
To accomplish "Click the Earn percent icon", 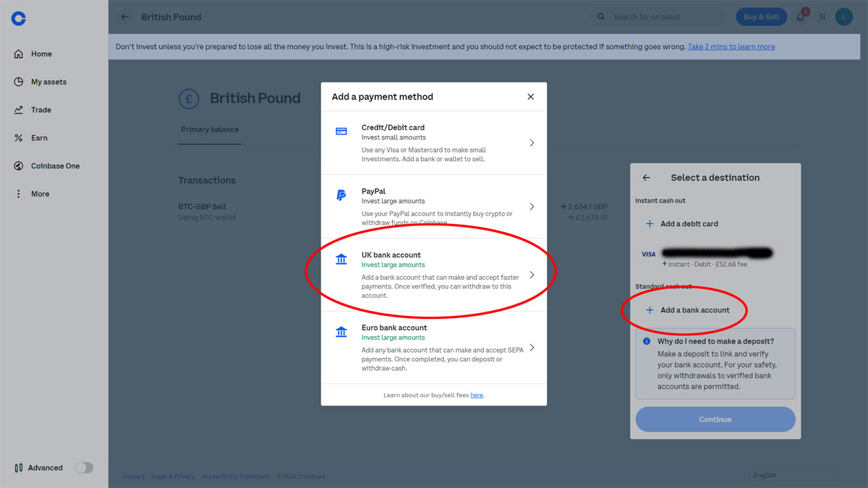I will click(19, 138).
